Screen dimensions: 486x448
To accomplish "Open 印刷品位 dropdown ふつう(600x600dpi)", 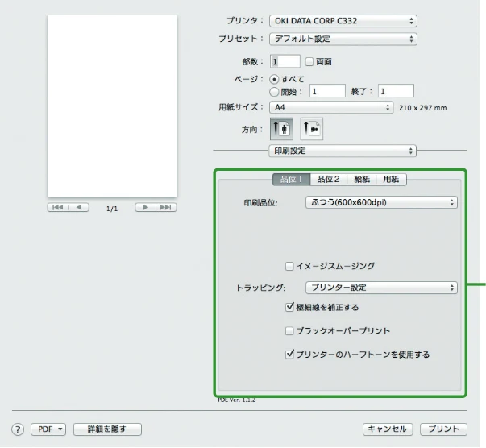I will coord(381,202).
